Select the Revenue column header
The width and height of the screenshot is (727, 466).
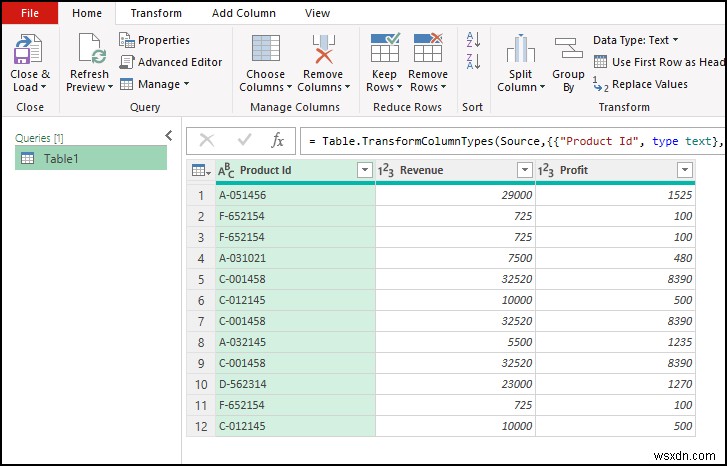pyautogui.click(x=455, y=171)
